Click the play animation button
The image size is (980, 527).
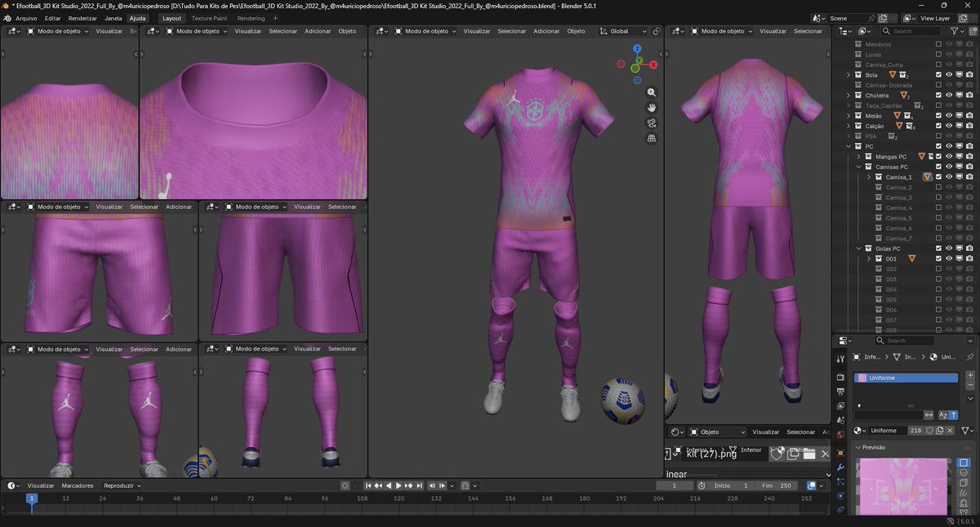click(399, 485)
